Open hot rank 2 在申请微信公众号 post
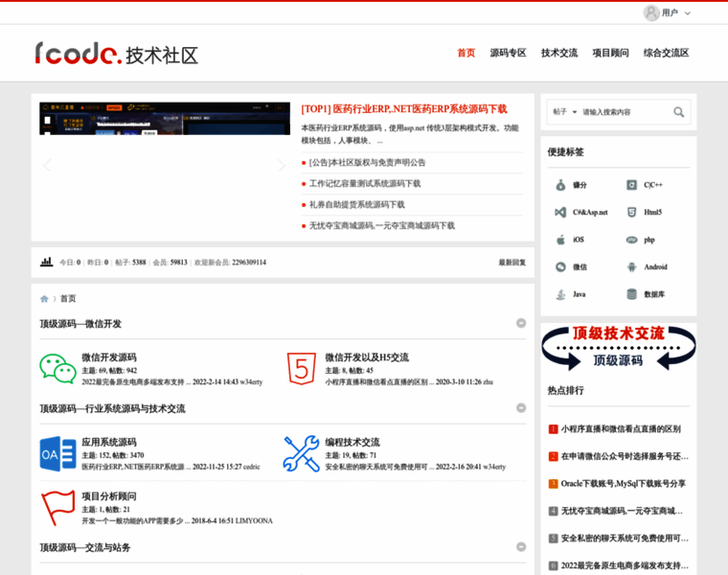This screenshot has height=575, width=728. (x=625, y=456)
